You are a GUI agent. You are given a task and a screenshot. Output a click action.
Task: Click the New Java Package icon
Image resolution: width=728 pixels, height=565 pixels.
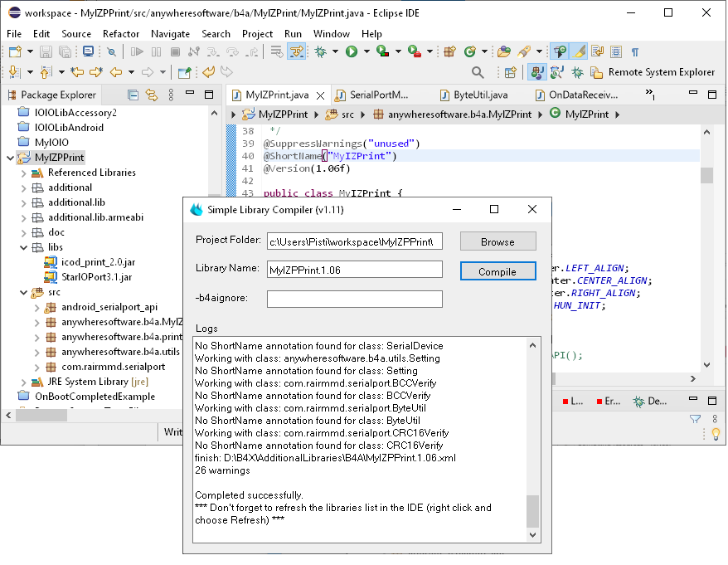point(449,51)
